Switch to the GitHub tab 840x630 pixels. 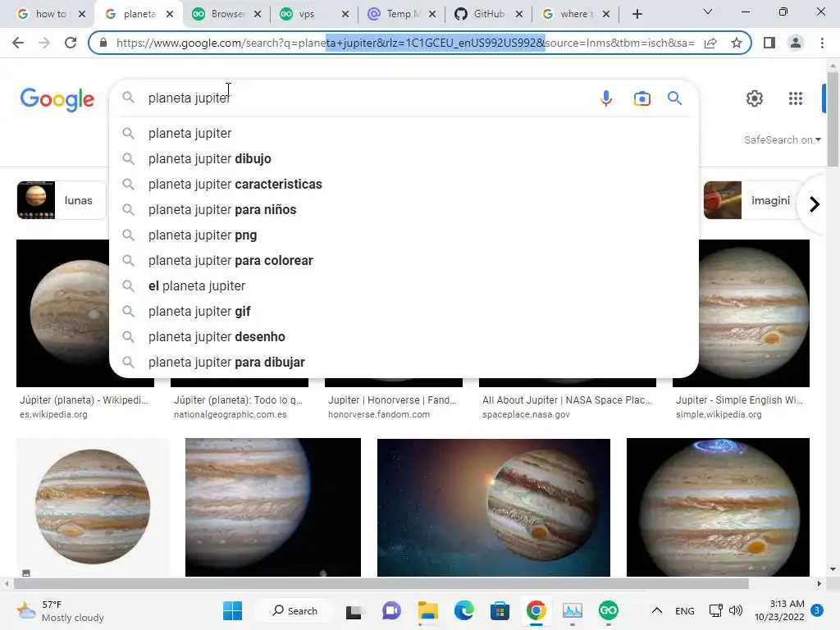click(x=489, y=14)
